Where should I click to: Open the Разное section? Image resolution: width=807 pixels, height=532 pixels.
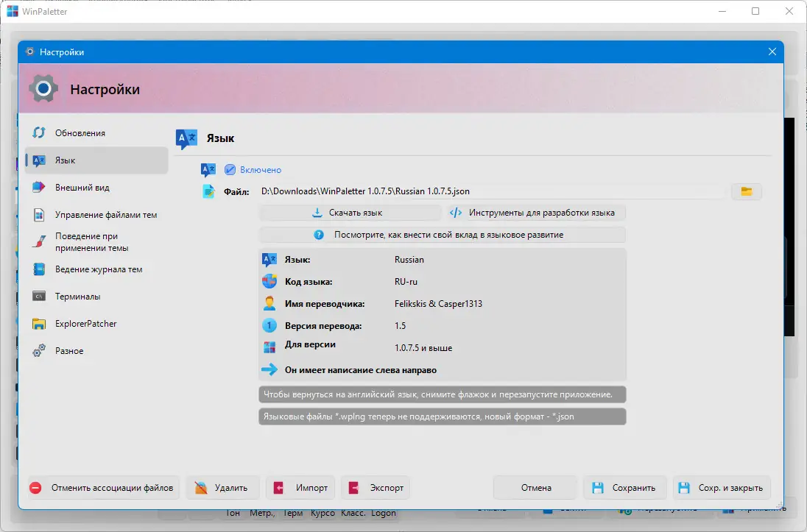tap(96, 351)
